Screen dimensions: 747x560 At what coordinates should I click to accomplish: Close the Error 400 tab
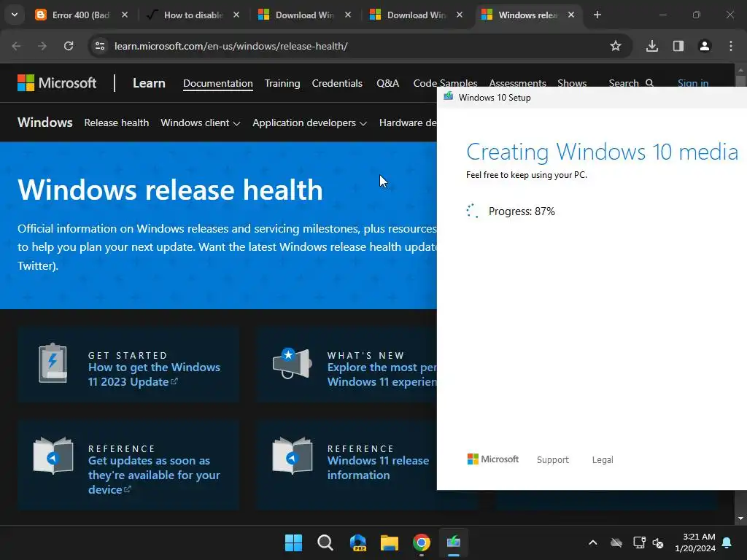point(124,15)
